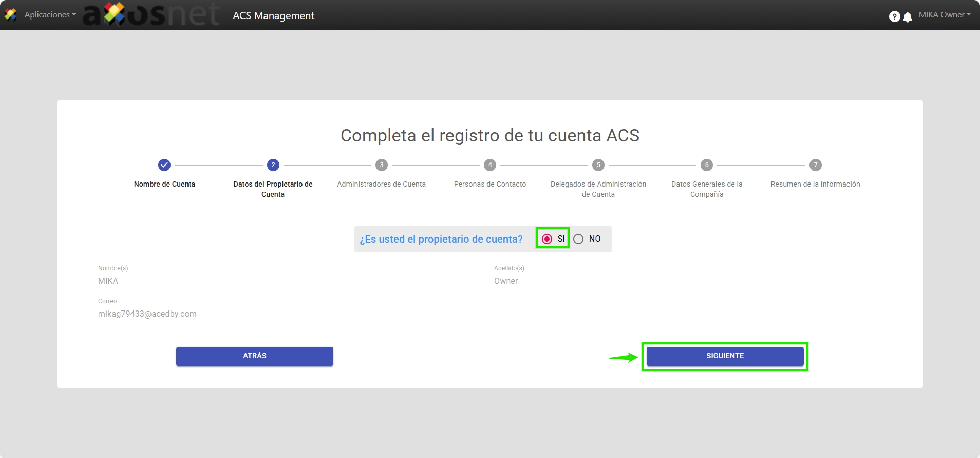Open the Aplicaciones dropdown menu
The height and width of the screenshot is (458, 980).
click(x=50, y=14)
